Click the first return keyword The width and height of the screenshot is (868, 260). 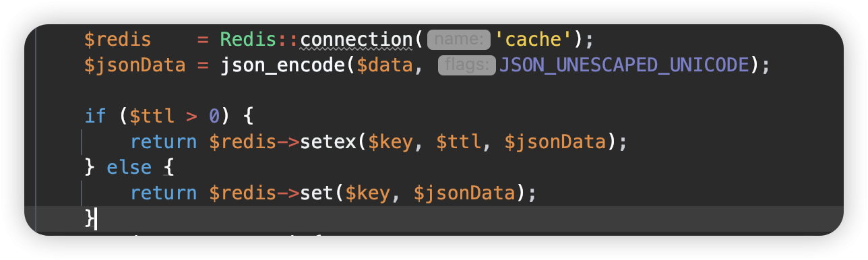click(163, 142)
